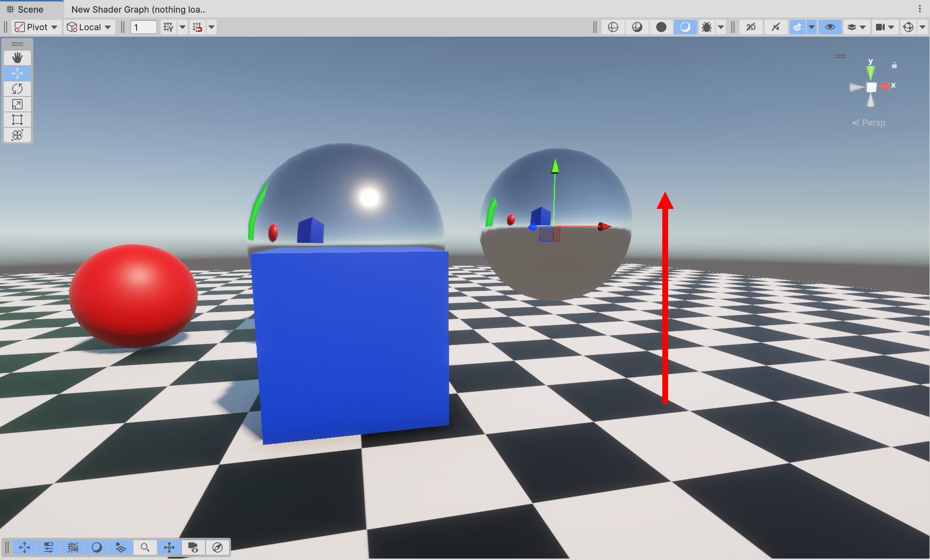Switch to Wireframe draw mode
The height and width of the screenshot is (560, 930).
point(613,27)
